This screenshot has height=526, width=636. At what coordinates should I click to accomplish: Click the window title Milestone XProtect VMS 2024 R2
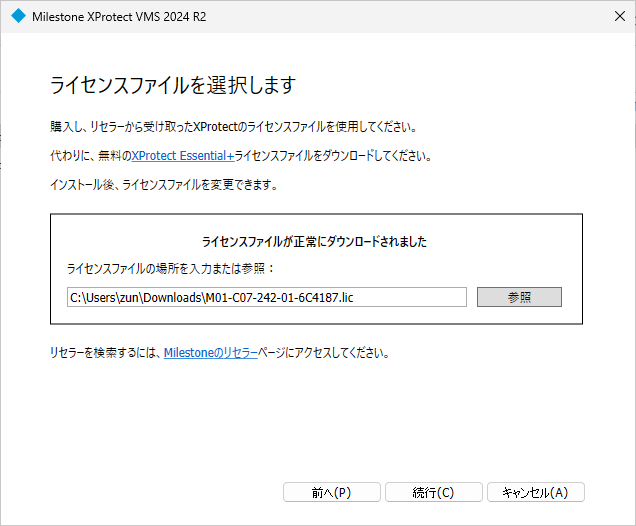pos(119,17)
